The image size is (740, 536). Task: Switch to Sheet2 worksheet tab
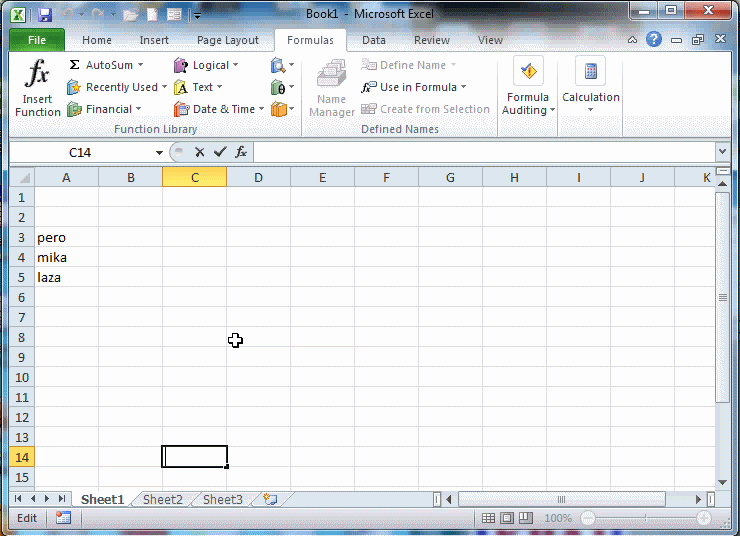163,499
